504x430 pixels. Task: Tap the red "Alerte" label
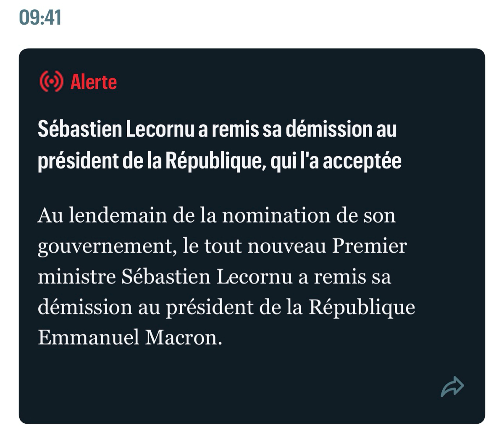click(93, 82)
